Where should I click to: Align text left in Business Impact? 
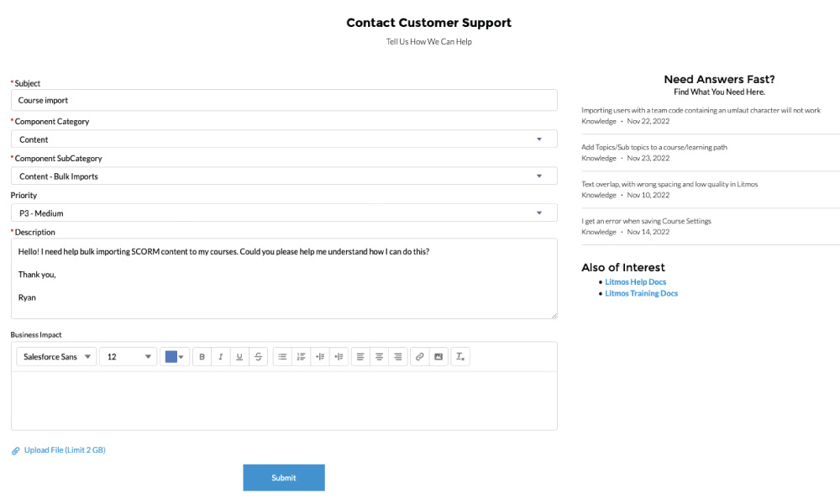360,357
